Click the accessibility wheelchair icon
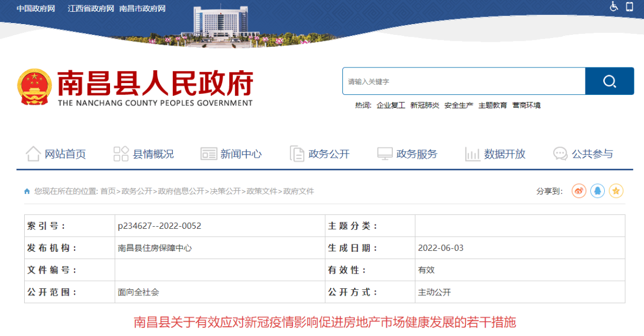 (614, 6)
